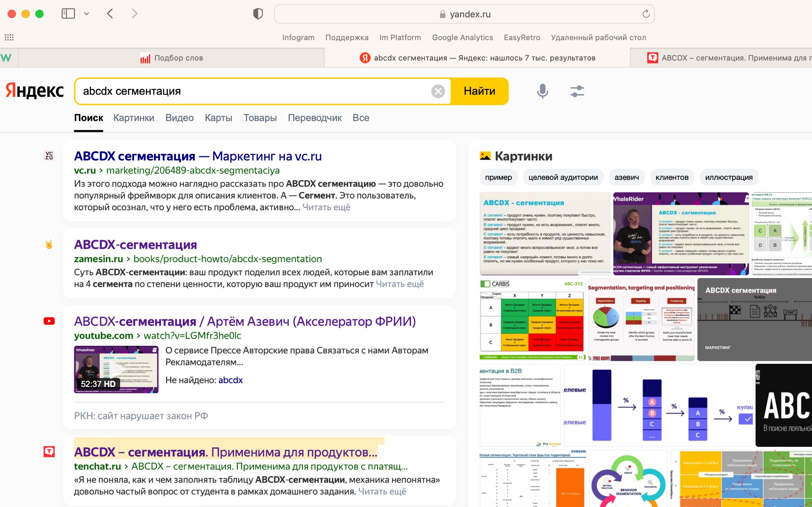
Task: Open the Infogram bookmark
Action: tap(298, 37)
